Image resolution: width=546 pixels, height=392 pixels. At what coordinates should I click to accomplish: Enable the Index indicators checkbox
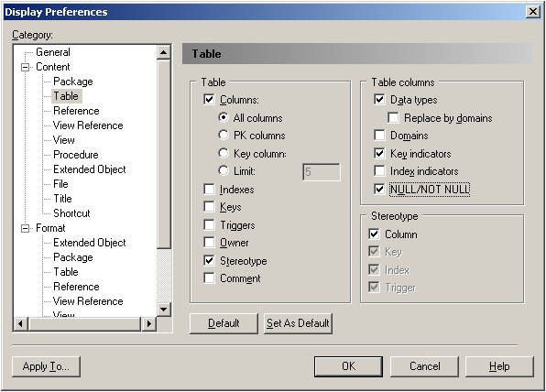[379, 171]
